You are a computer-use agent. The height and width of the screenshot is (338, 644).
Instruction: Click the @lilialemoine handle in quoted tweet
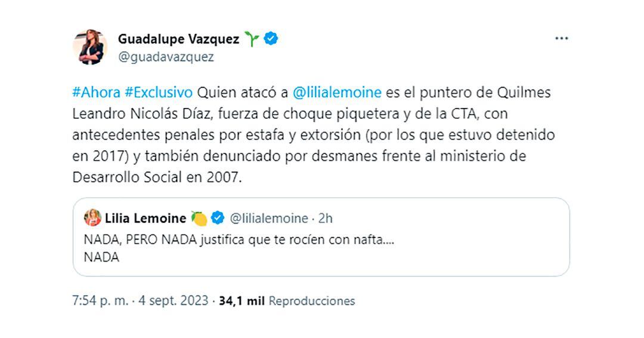[x=269, y=219]
